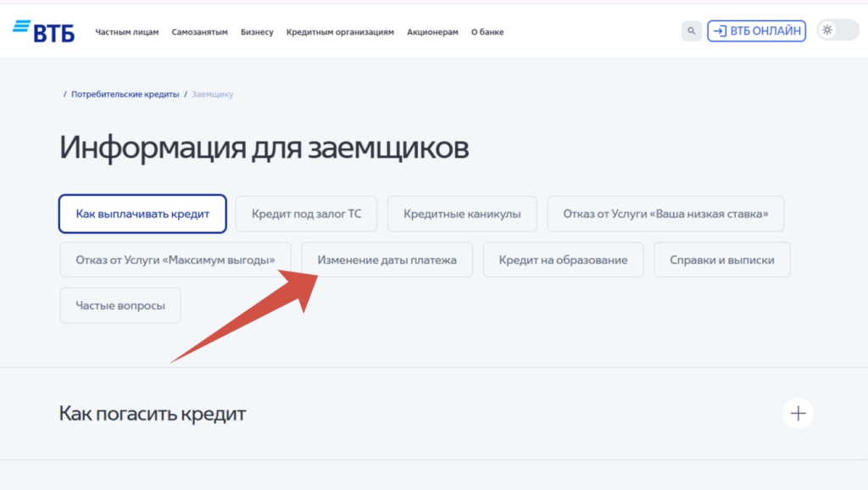
Task: Click the sun icon to switch theme
Action: [826, 30]
